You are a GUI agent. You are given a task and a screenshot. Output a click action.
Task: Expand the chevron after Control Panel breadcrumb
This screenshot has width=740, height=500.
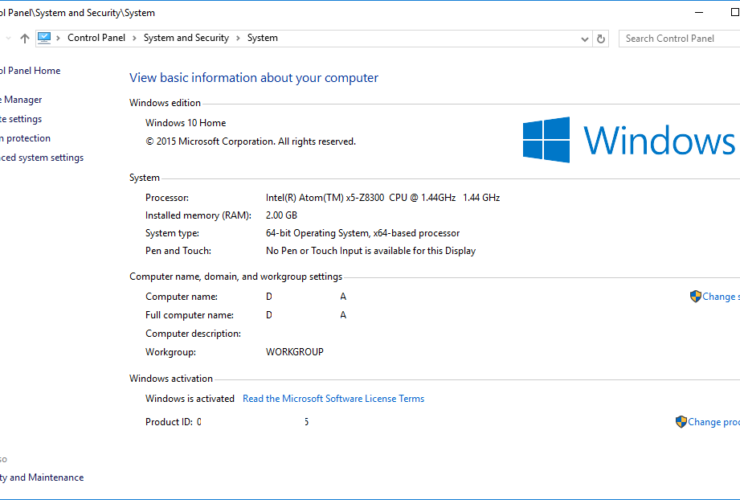click(135, 38)
